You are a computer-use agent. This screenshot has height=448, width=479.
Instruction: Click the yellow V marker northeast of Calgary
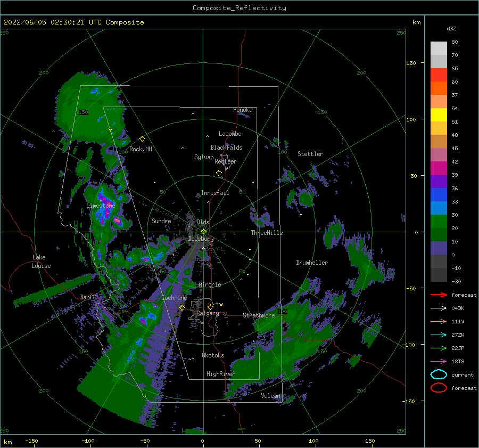pyautogui.click(x=221, y=305)
